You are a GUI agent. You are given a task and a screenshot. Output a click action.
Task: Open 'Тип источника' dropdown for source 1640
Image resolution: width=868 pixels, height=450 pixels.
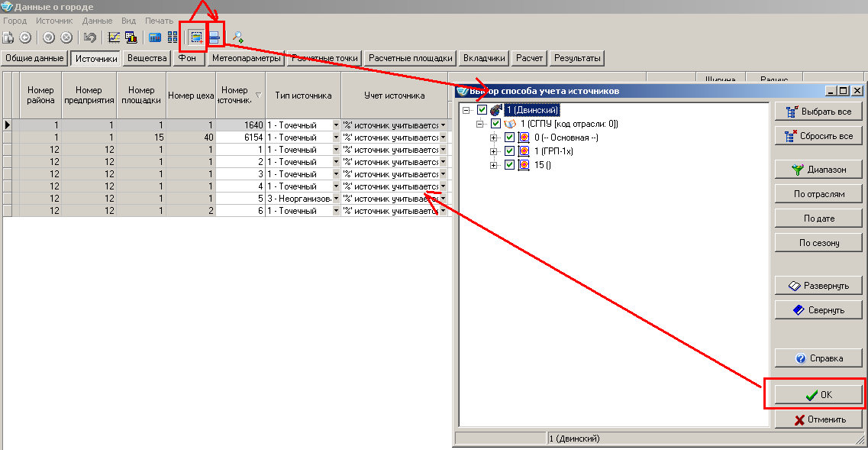point(335,125)
